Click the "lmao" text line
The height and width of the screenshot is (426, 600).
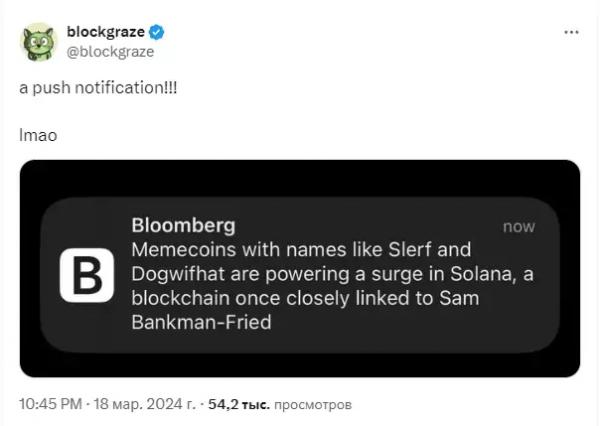(x=38, y=134)
